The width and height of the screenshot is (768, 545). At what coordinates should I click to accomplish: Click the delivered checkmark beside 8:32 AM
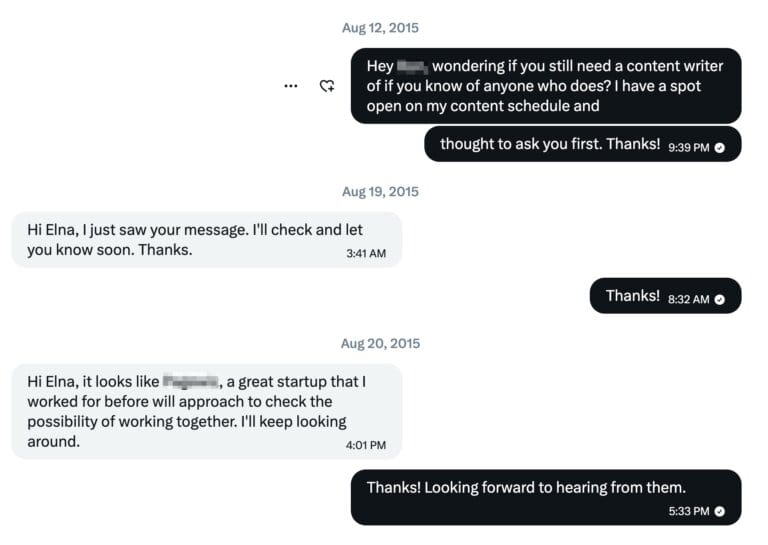pyautogui.click(x=720, y=299)
